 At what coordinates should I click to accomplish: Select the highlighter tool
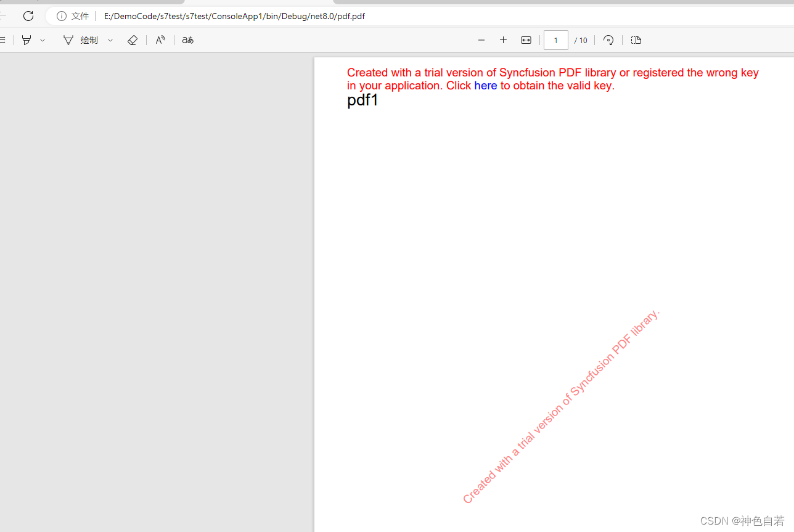point(26,40)
